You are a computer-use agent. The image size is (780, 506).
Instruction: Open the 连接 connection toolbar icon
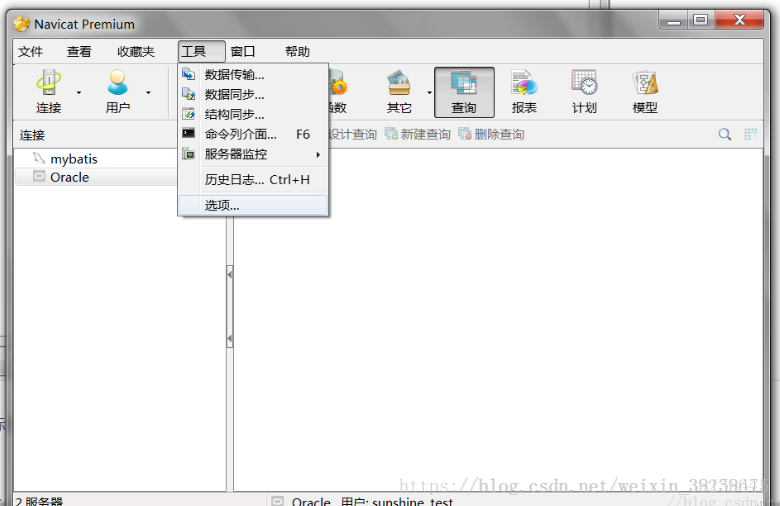click(x=49, y=92)
